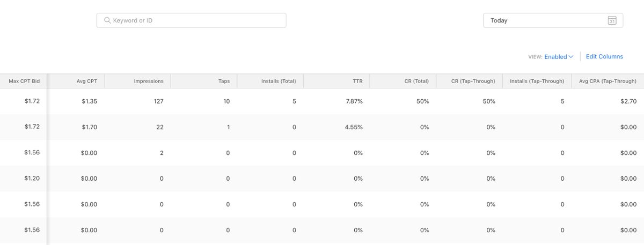Sort by CR (Tap-Through) column header
Image resolution: width=644 pixels, height=245 pixels.
(469, 81)
